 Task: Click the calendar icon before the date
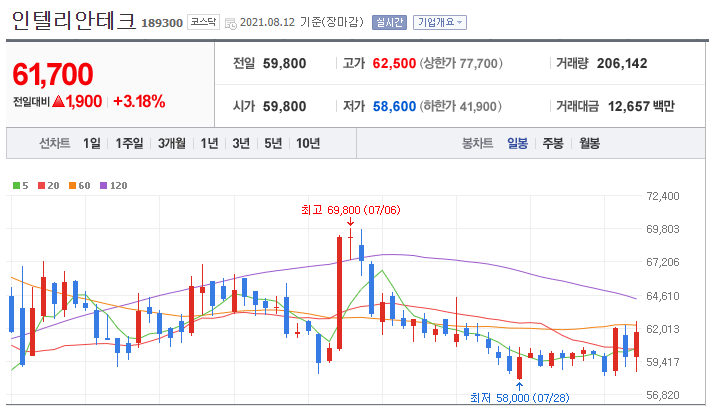tap(231, 24)
